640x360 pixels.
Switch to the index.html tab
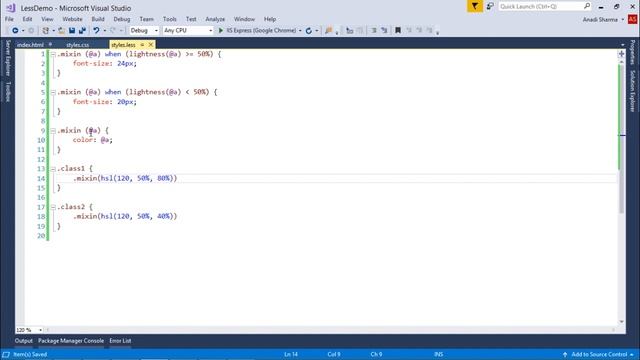[x=30, y=45]
